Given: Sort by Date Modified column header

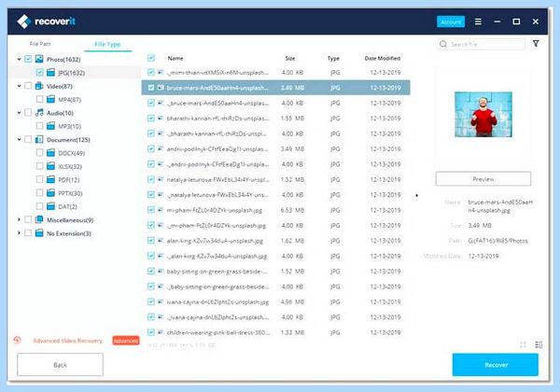Looking at the screenshot, I should 383,58.
